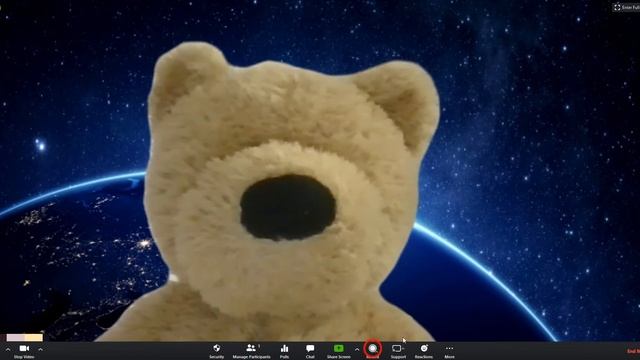Open the Support button in toolbar
The width and height of the screenshot is (640, 360).
398,351
